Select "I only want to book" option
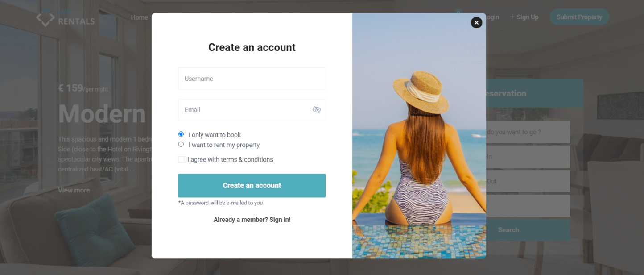This screenshot has width=644, height=275. 181,134
